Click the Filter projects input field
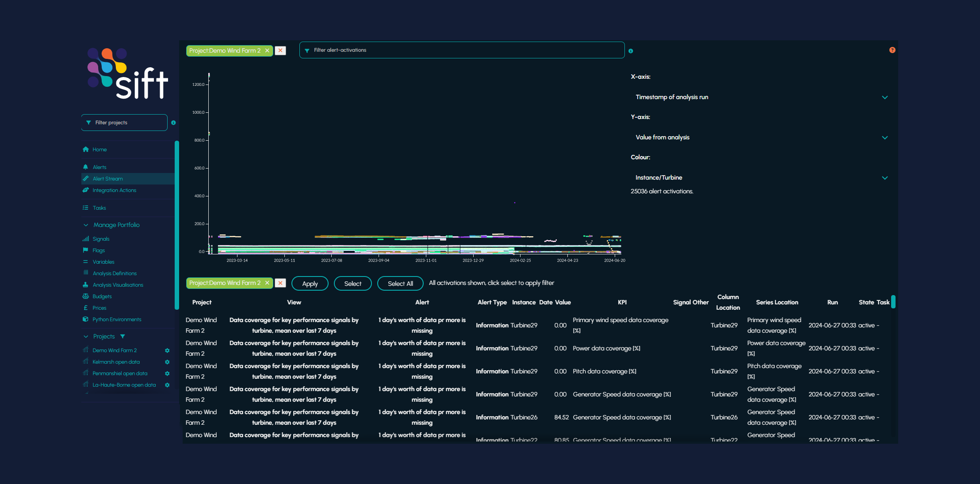This screenshot has height=484, width=980. coord(124,123)
